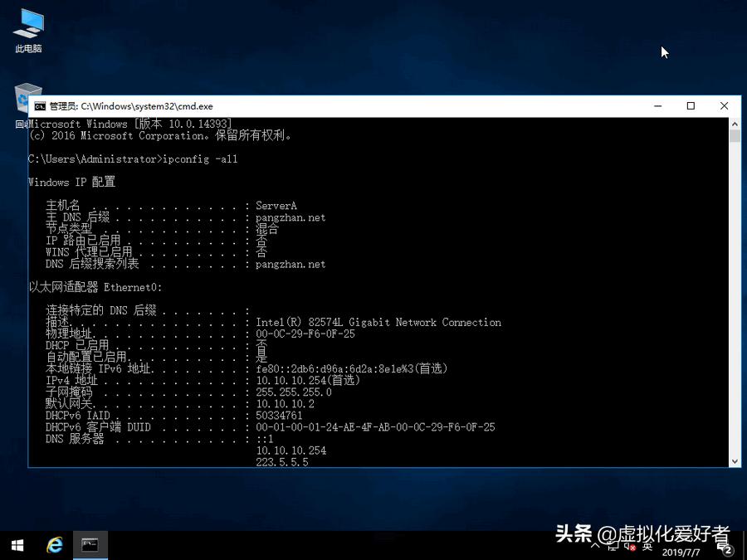Click the Windows Start button
Image resolution: width=747 pixels, height=560 pixels.
pyautogui.click(x=17, y=545)
